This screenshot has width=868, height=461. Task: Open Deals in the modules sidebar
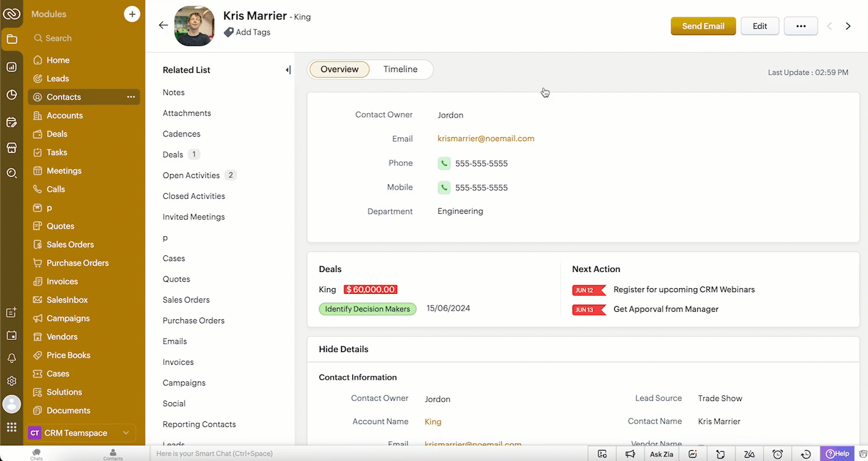pos(57,134)
